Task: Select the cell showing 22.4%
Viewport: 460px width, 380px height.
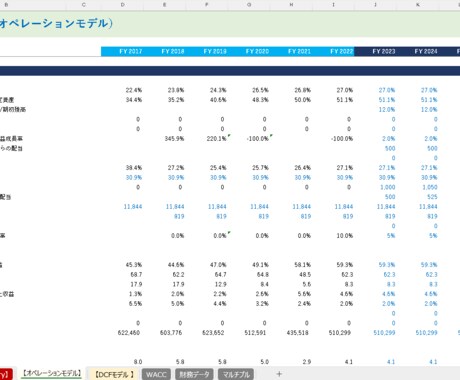Action: [134, 90]
